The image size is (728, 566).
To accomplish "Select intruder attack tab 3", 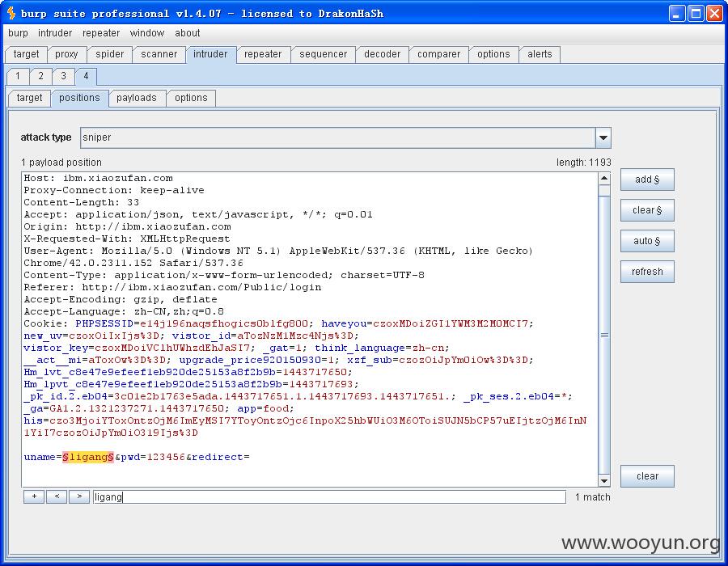I will click(x=64, y=76).
